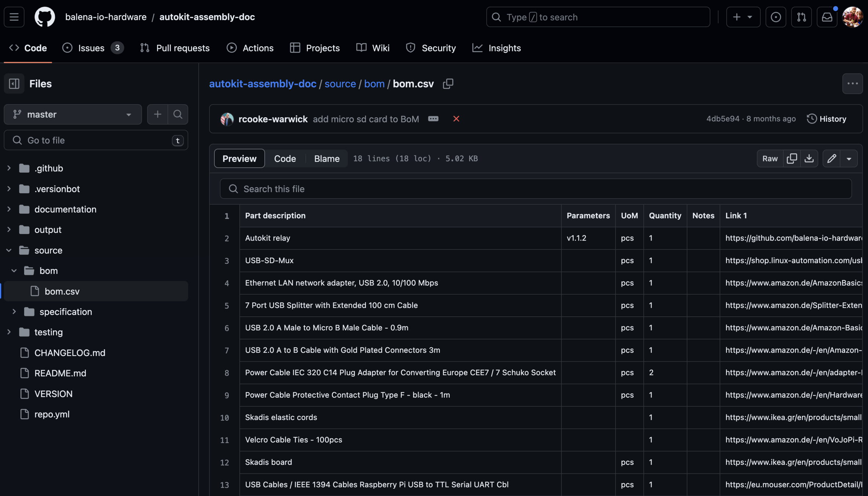
Task: Collapse the source folder
Action: click(9, 250)
